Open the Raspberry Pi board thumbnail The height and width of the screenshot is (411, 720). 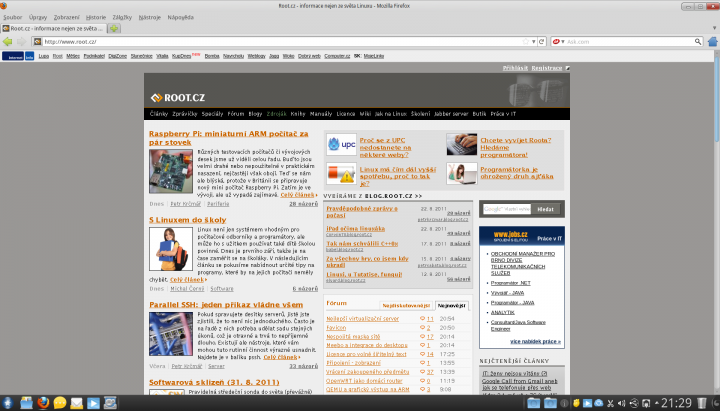(171, 171)
